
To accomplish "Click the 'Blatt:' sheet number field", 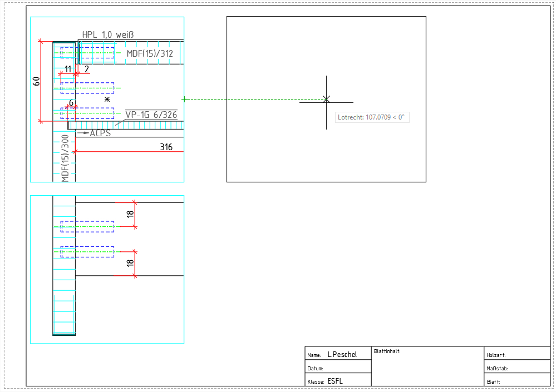I will [493, 382].
